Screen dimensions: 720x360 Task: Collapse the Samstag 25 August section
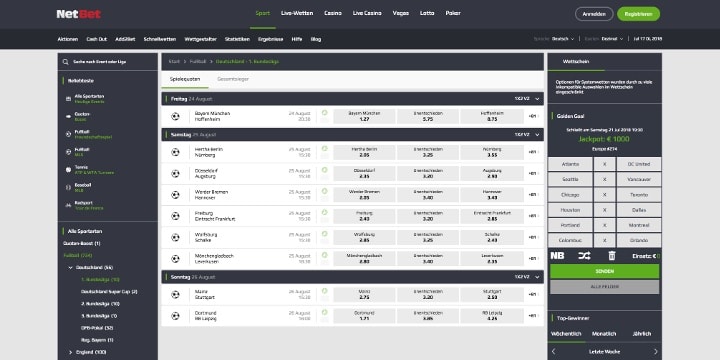[537, 135]
